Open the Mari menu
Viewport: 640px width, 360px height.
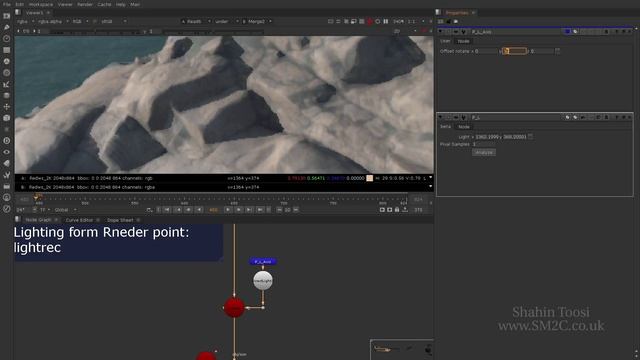pyautogui.click(x=135, y=4)
